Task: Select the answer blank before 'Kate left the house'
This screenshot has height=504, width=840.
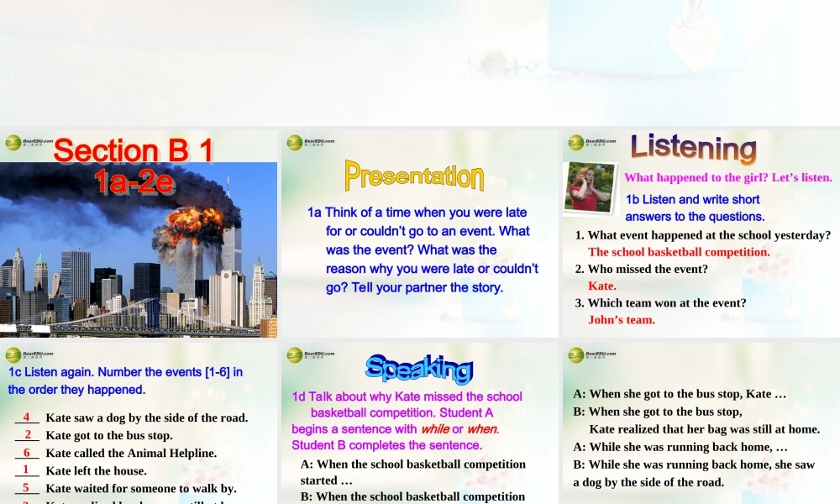Action: [26, 470]
